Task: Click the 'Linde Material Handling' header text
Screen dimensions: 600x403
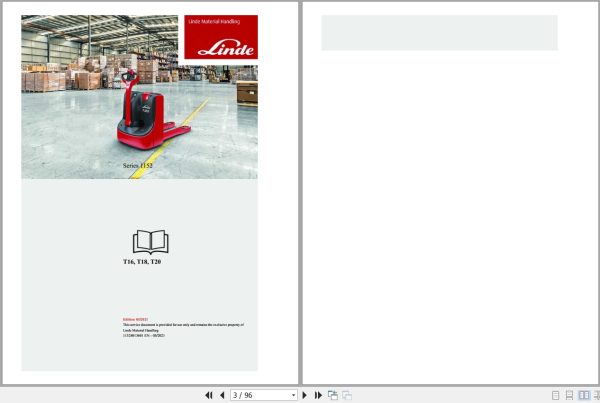Action: tap(214, 21)
